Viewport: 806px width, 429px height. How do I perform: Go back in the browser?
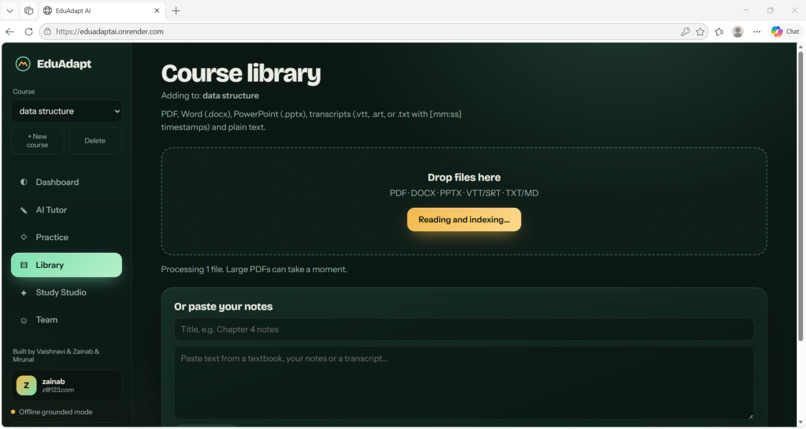(10, 31)
